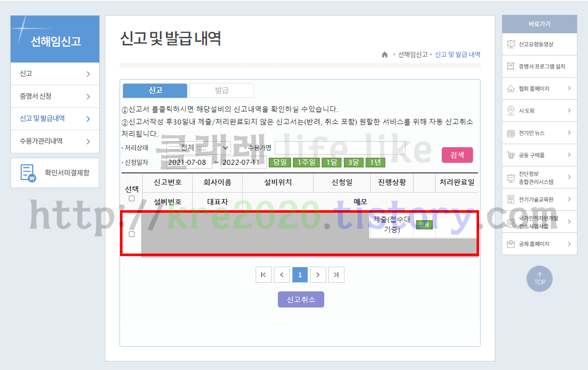Open the 공제 홈페이지 shortcut link
This screenshot has height=370, width=588.
point(534,244)
